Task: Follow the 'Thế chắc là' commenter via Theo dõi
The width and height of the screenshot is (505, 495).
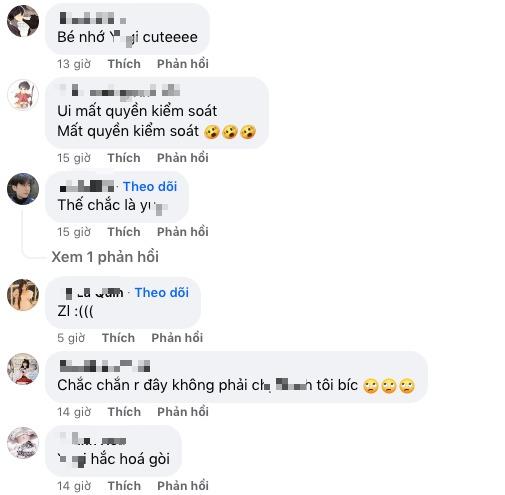Action: 150,187
